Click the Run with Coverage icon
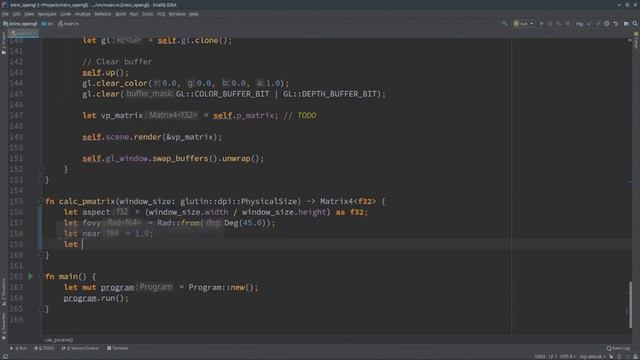640x360 pixels. 559,24
